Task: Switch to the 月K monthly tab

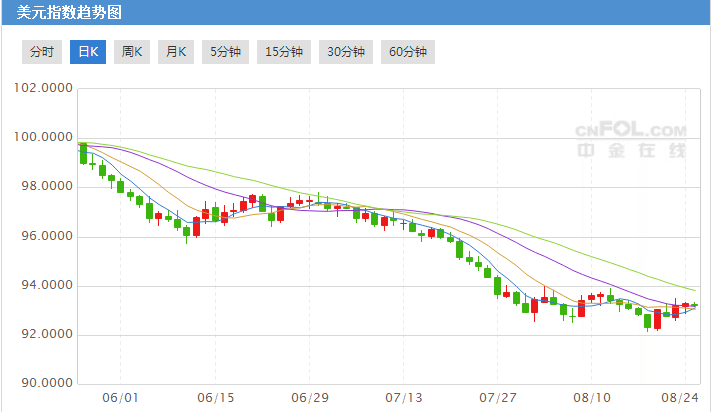Action: (176, 52)
